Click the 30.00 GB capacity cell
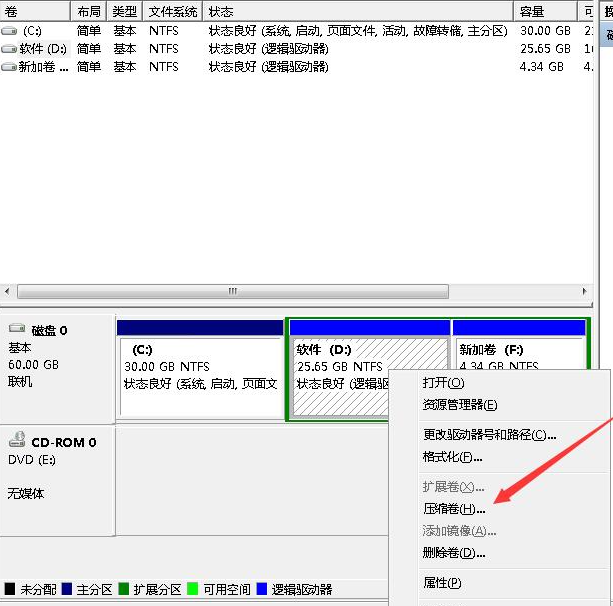 [545, 30]
